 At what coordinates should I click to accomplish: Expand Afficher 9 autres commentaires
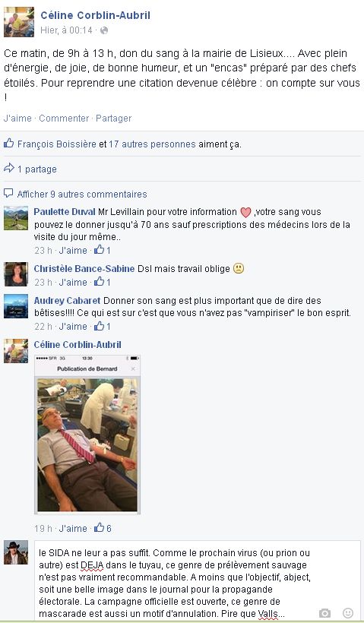pyautogui.click(x=82, y=194)
